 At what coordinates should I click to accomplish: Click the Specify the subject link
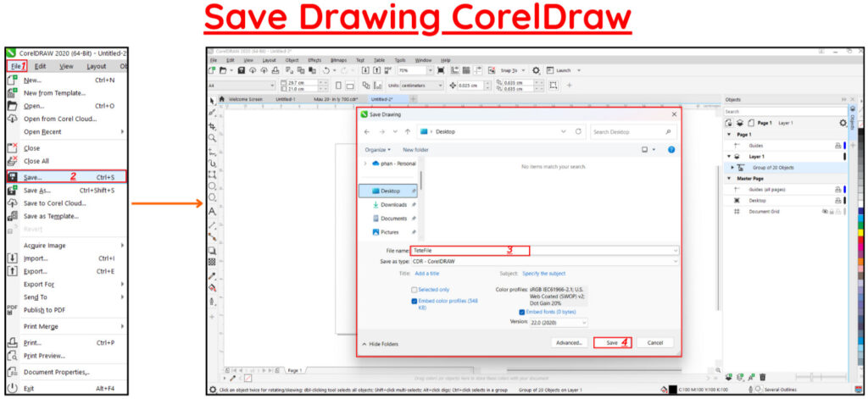click(543, 274)
